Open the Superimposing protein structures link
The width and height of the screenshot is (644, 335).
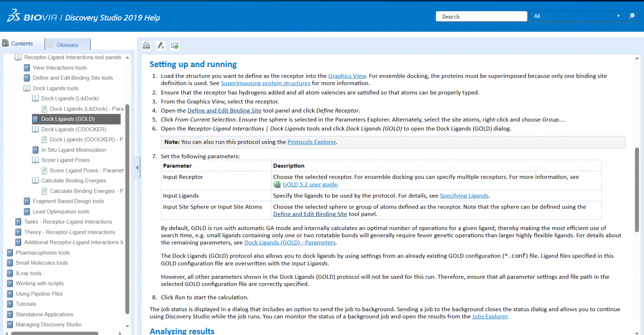pyautogui.click(x=265, y=83)
